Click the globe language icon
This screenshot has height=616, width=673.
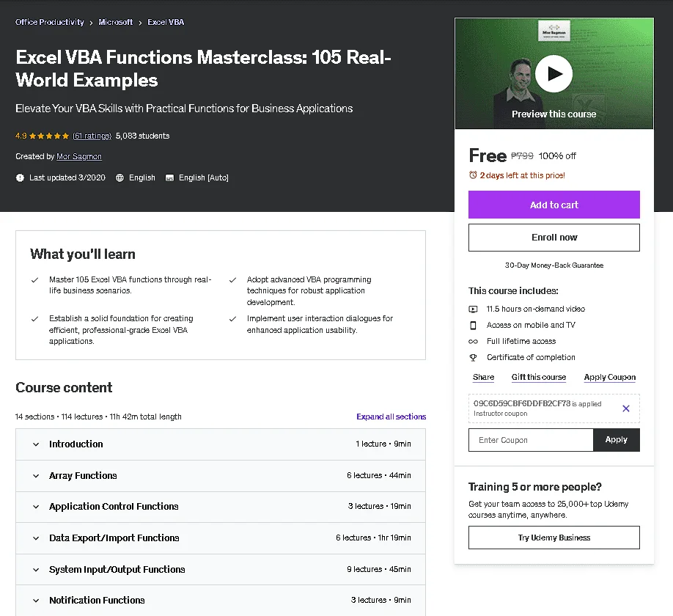click(119, 177)
